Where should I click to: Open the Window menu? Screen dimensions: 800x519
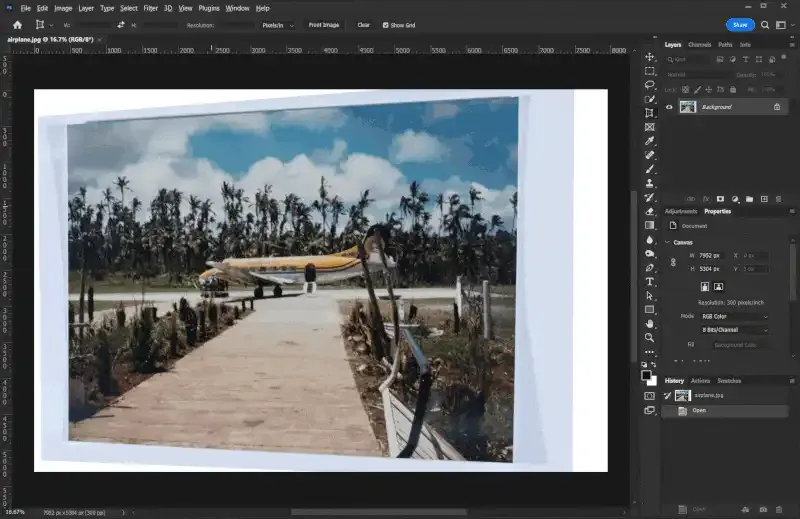tap(237, 8)
